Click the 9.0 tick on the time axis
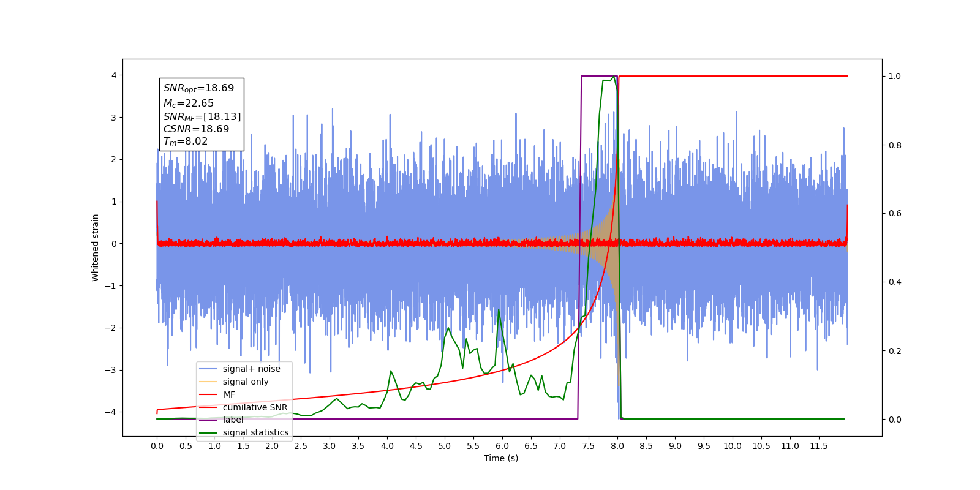This screenshot has height=490, width=980. 675,446
